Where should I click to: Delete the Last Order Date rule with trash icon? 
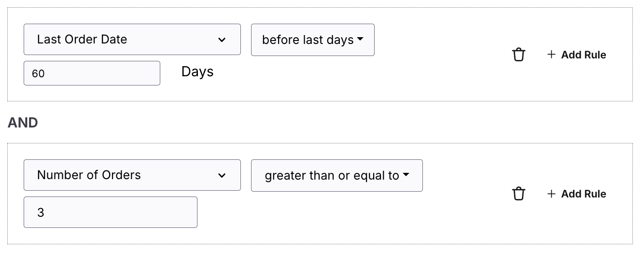pyautogui.click(x=518, y=55)
